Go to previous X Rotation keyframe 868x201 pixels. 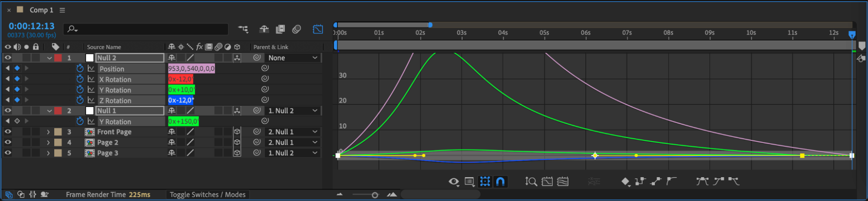pos(7,79)
